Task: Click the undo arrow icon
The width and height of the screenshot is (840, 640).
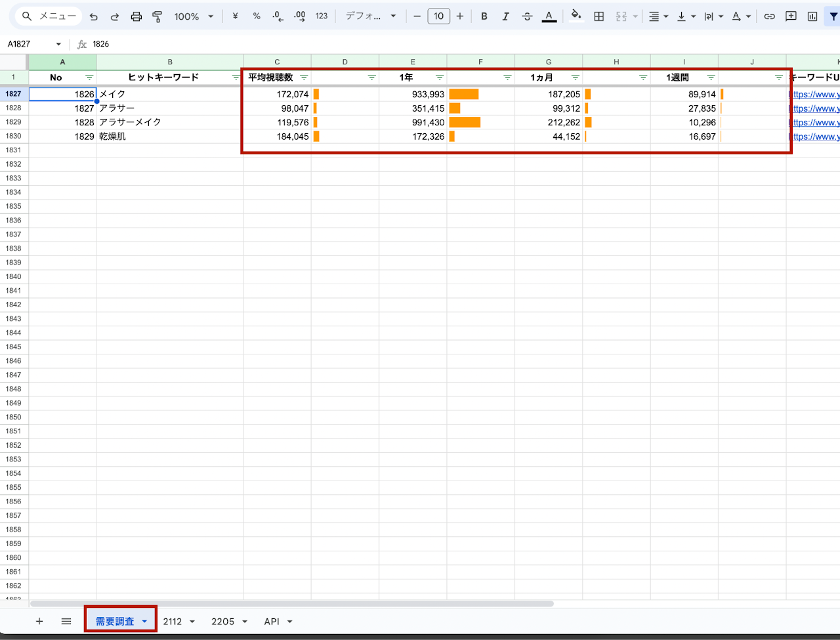Action: point(94,16)
